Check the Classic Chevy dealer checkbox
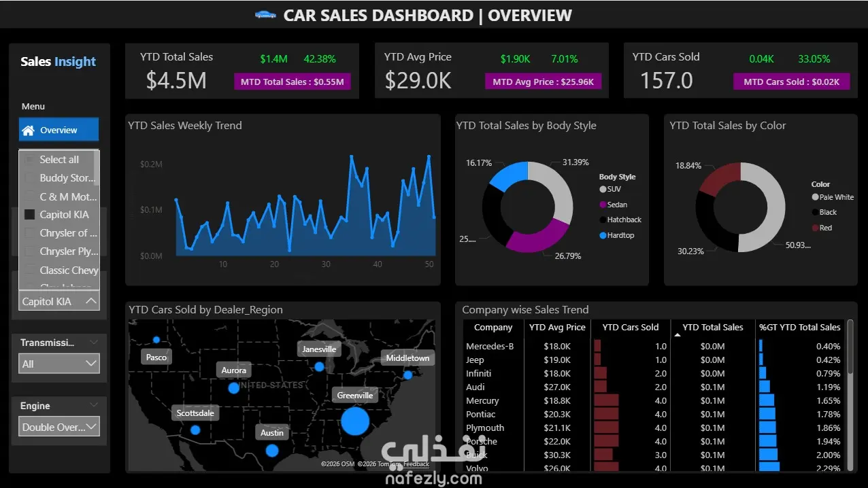The width and height of the screenshot is (868, 488). 29,270
